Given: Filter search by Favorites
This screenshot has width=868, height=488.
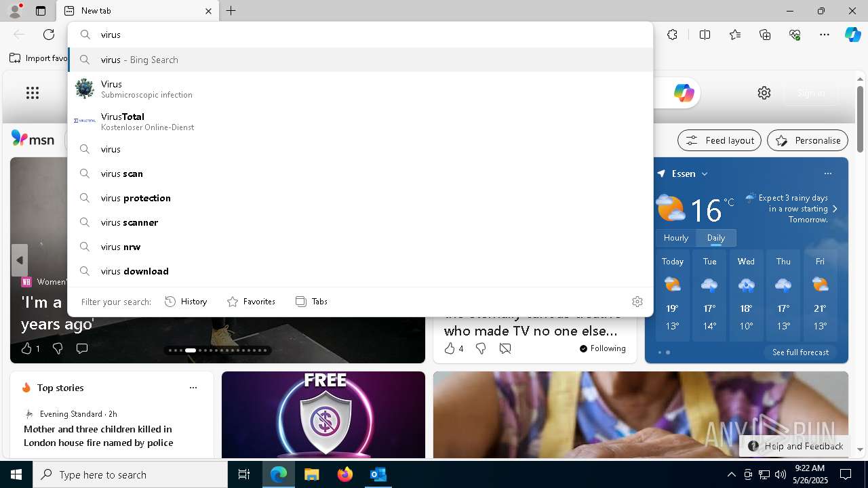Looking at the screenshot, I should click(x=251, y=302).
